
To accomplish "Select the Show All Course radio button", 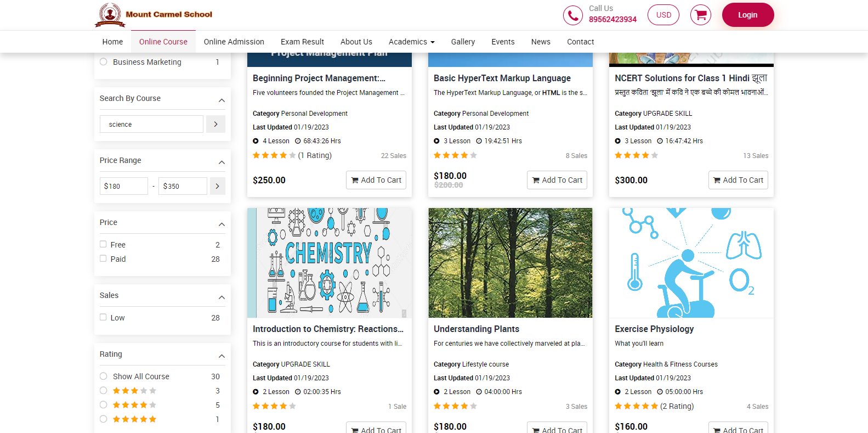I will pos(104,376).
